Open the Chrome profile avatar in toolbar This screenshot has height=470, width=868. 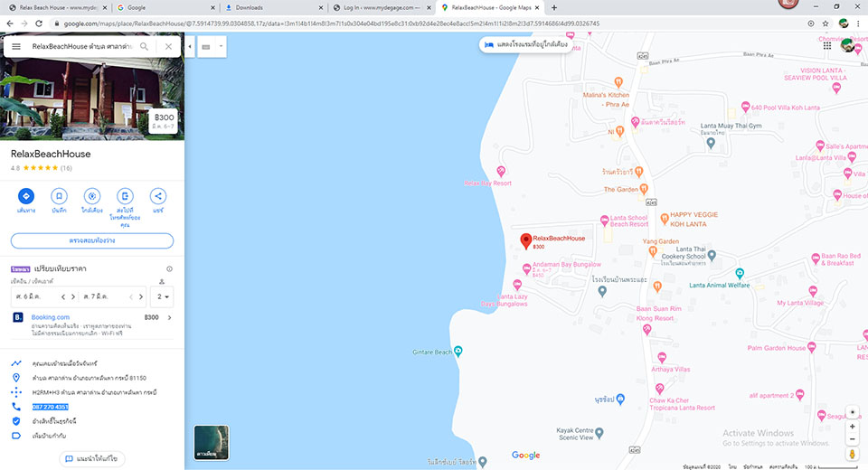point(843,23)
